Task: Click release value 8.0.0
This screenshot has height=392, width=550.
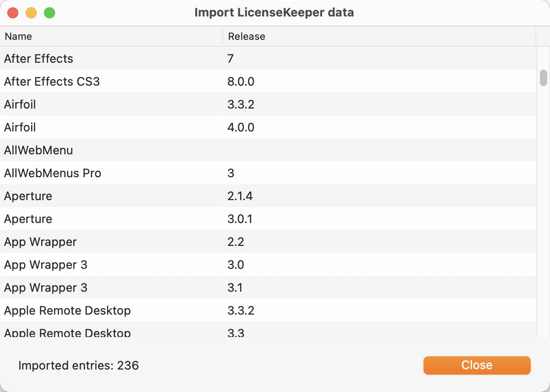Action: coord(241,82)
